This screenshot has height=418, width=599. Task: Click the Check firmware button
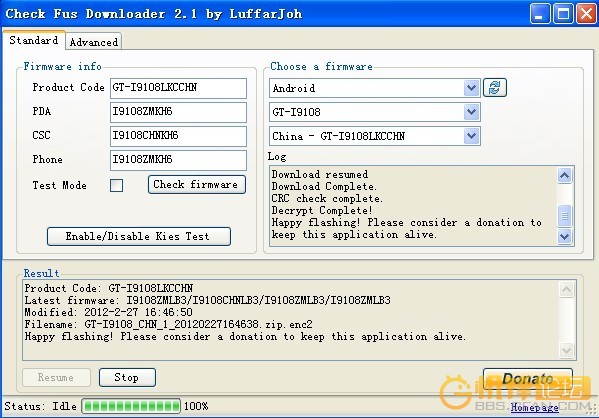click(x=196, y=185)
